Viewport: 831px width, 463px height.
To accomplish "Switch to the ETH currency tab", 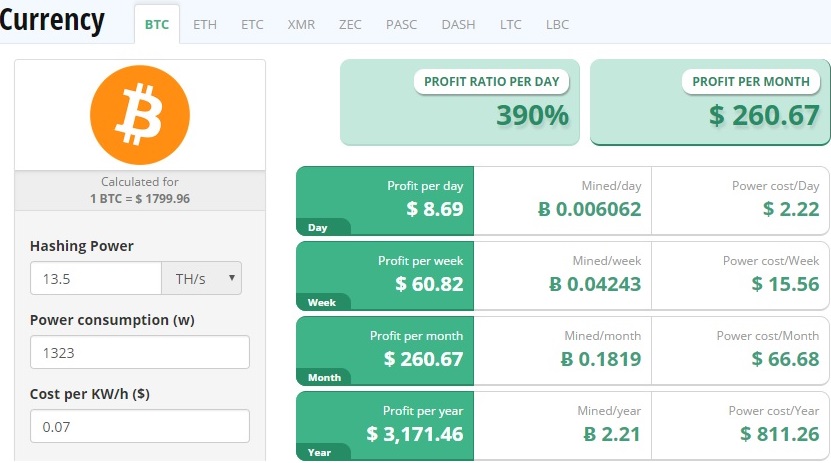I will [x=204, y=24].
